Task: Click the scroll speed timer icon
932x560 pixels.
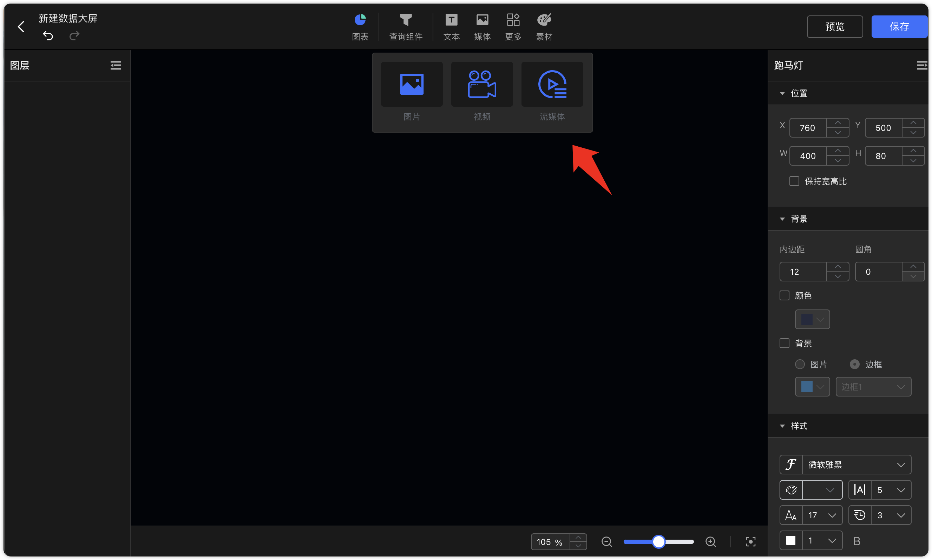Action: coord(860,515)
